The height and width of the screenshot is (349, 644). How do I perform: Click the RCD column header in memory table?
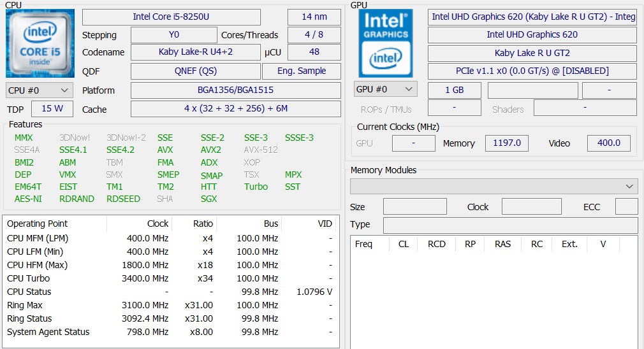click(x=437, y=244)
